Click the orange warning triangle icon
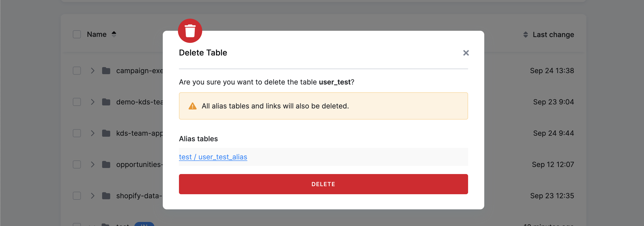644x226 pixels. point(193,106)
